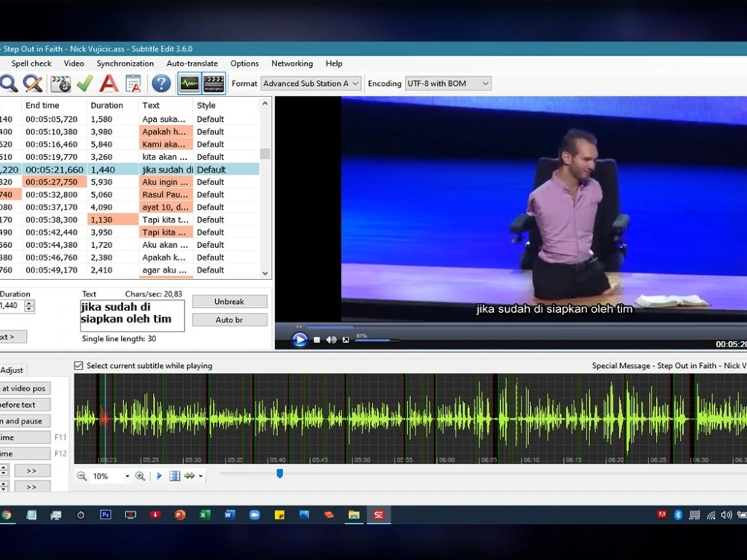The height and width of the screenshot is (560, 747).
Task: Open the Replace tool icon
Action: tap(33, 84)
